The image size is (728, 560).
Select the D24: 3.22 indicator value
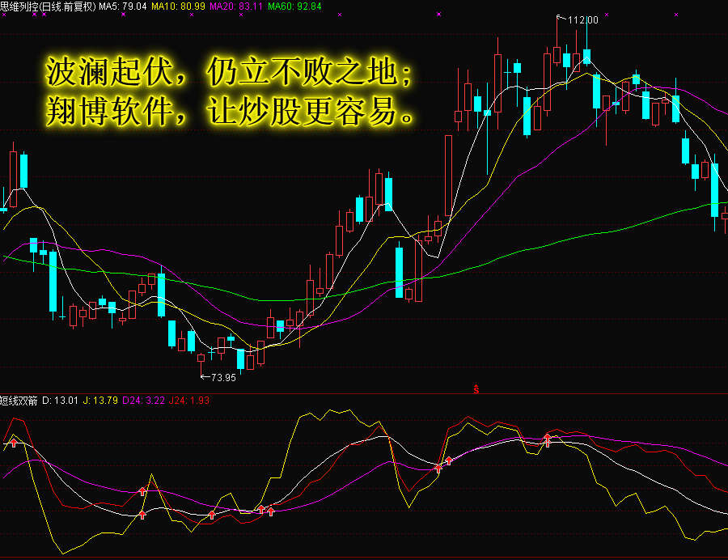click(x=143, y=401)
